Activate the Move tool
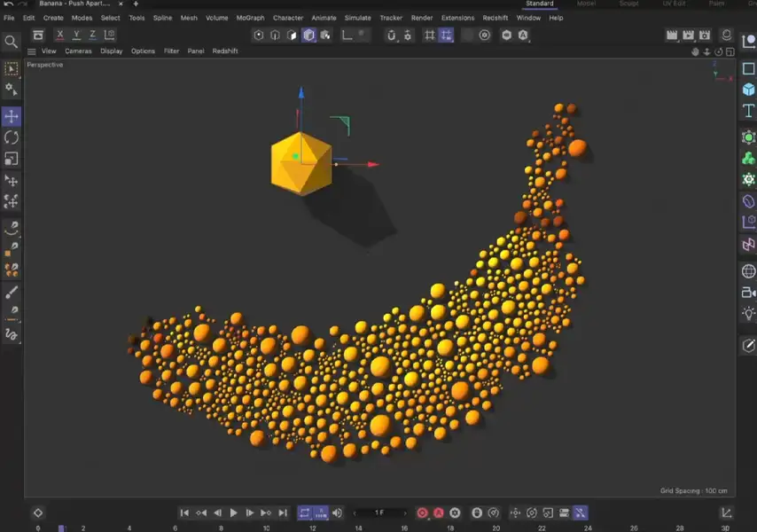Viewport: 757px width, 532px height. 12,115
